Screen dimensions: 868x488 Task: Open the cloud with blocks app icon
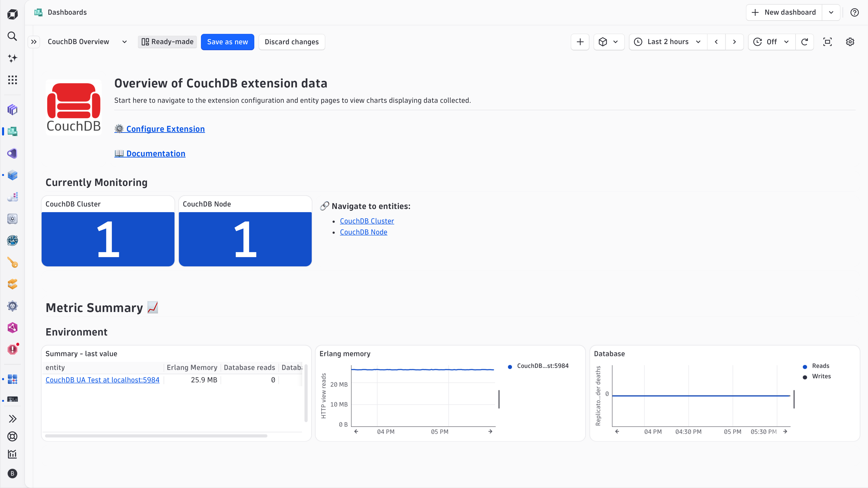pos(12,197)
